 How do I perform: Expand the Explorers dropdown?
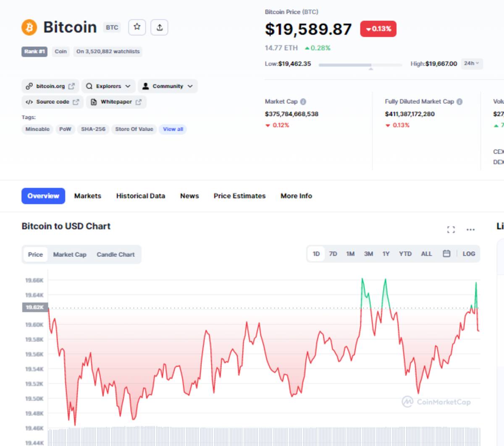[109, 86]
